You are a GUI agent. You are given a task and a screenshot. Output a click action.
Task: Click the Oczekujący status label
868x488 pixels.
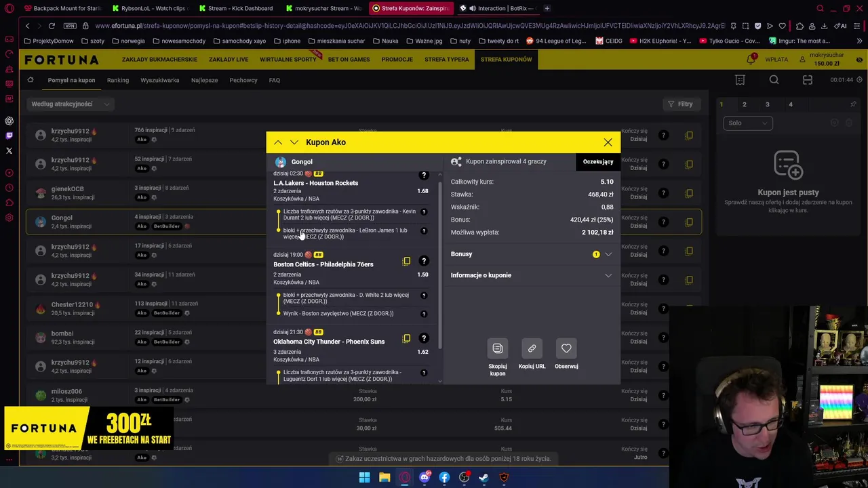(598, 161)
